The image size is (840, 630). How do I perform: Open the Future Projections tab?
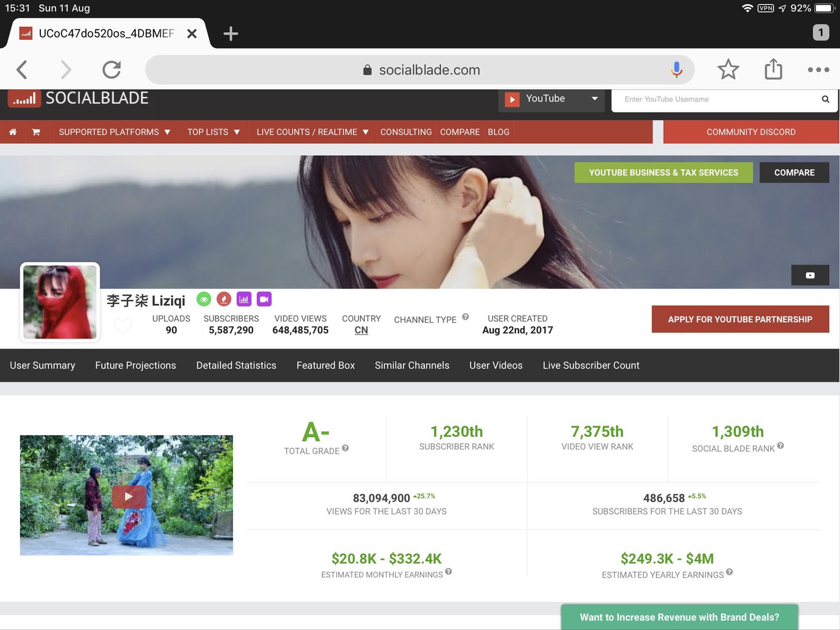(135, 365)
